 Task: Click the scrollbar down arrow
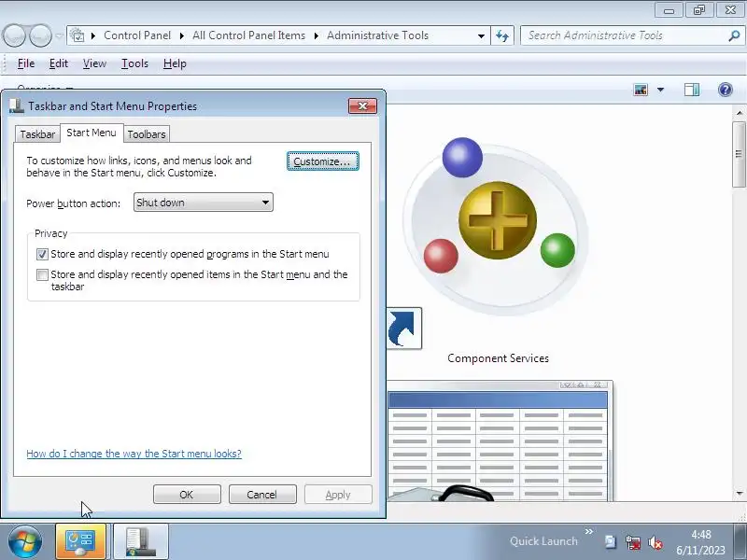point(739,494)
